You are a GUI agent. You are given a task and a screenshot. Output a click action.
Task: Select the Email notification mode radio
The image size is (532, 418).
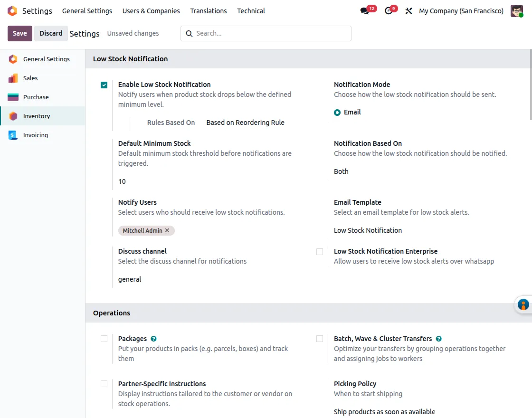[x=337, y=113]
